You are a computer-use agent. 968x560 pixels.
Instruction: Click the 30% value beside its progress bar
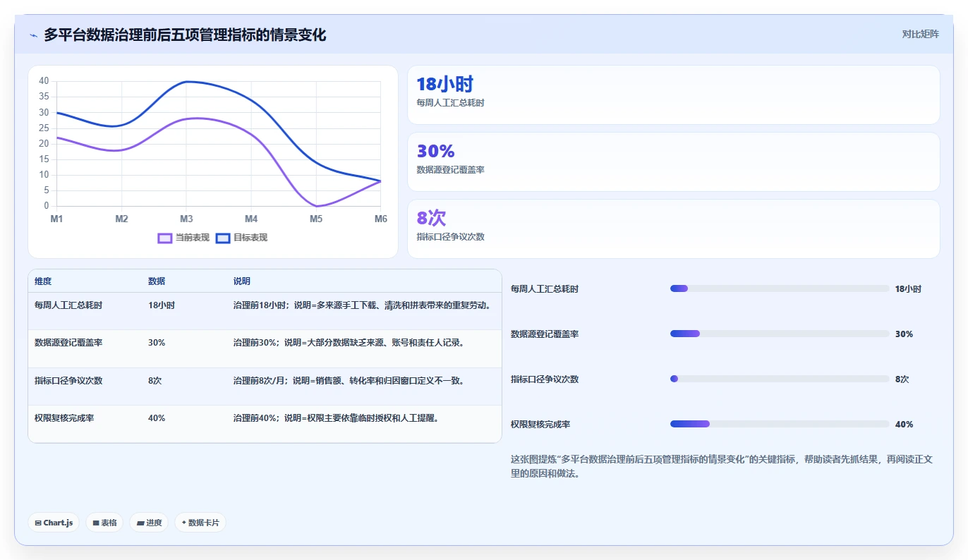point(904,334)
